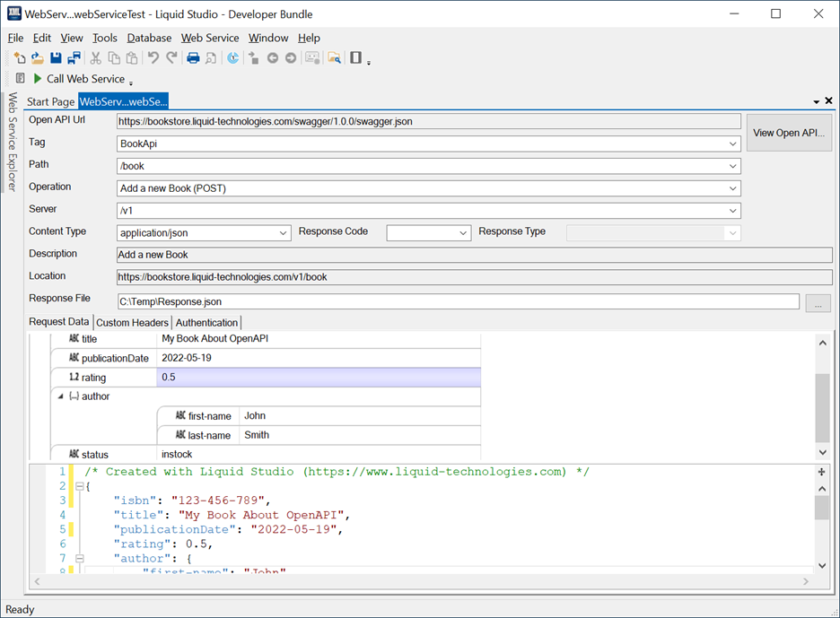Click the browse button for Response File
840x618 pixels.
818,302
